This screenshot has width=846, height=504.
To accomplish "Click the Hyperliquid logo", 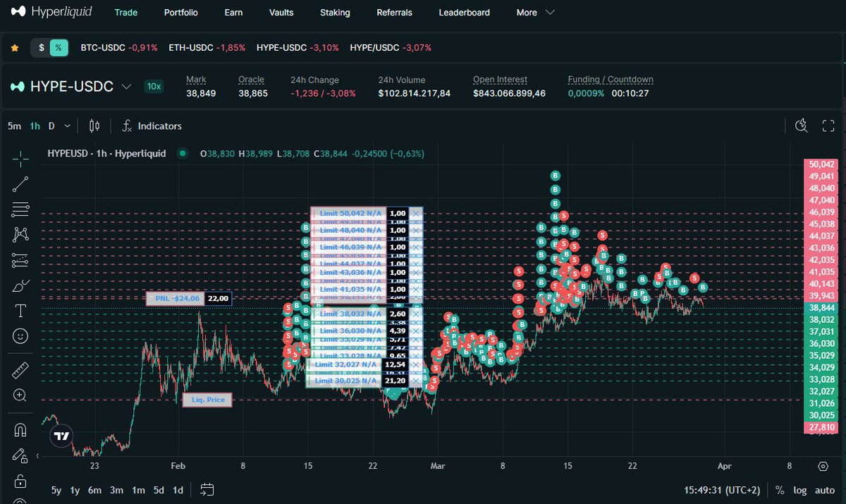I will [52, 12].
